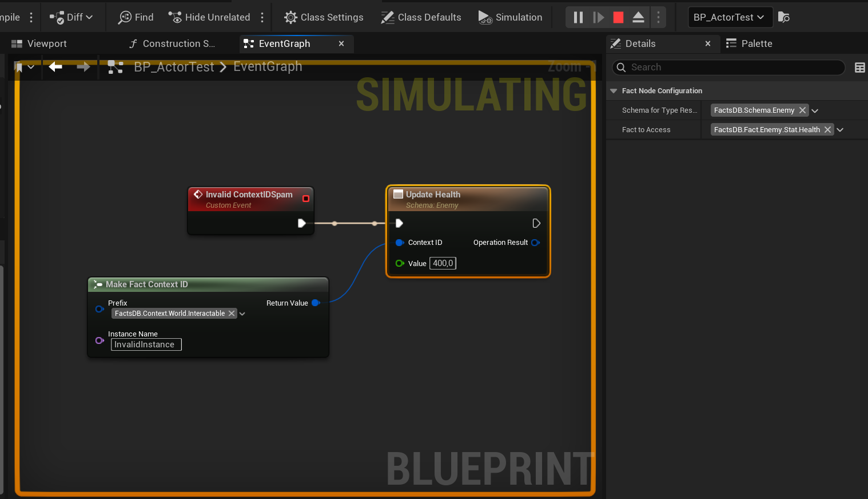The height and width of the screenshot is (499, 868).
Task: Open Hide Unrelated options menu
Action: (262, 17)
